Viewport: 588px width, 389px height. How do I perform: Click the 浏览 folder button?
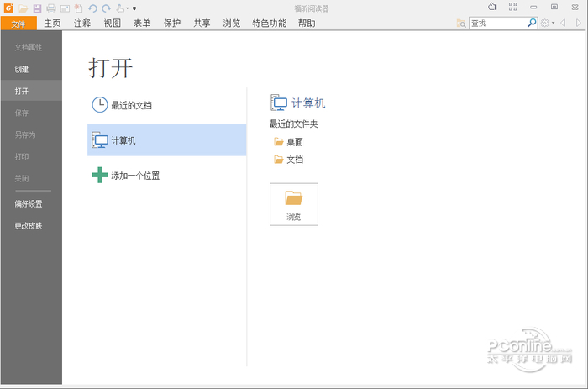[294, 204]
